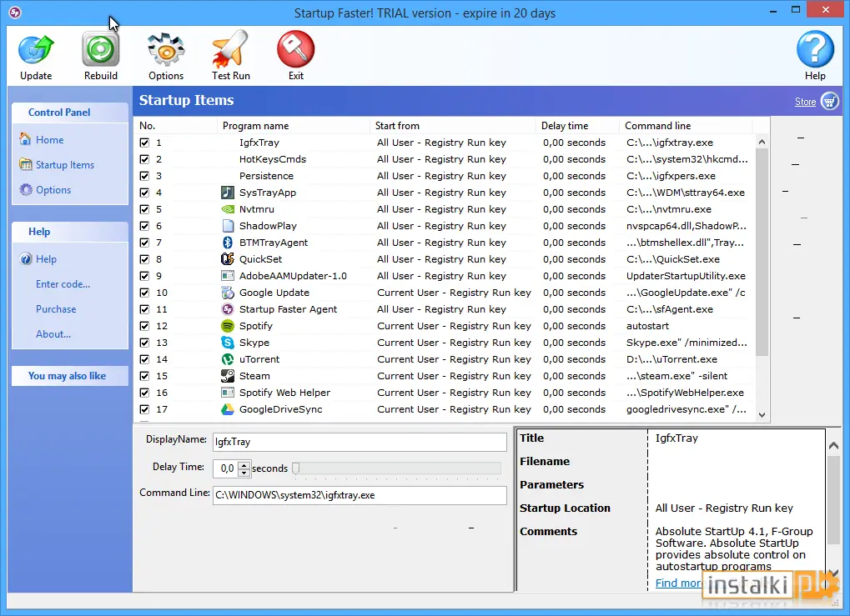
Task: Increase Delay Time with spinner up arrow
Action: (x=244, y=465)
